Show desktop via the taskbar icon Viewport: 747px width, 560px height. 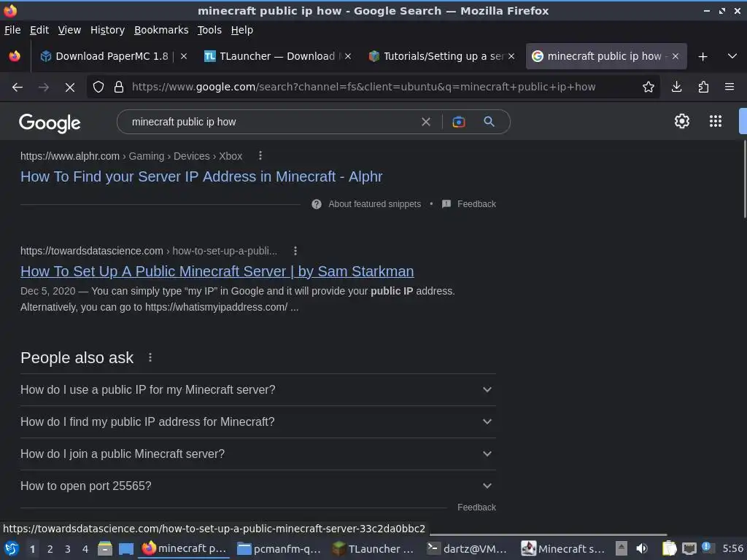pos(126,548)
